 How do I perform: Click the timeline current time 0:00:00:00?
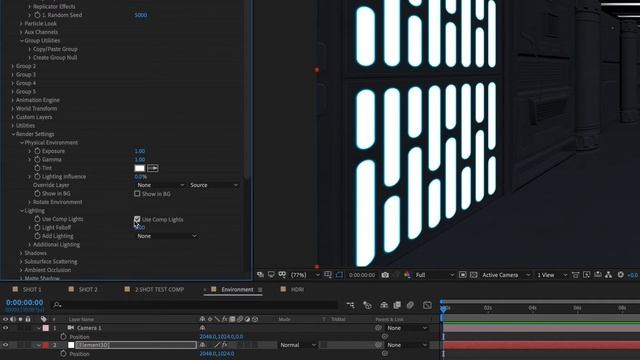tap(24, 302)
